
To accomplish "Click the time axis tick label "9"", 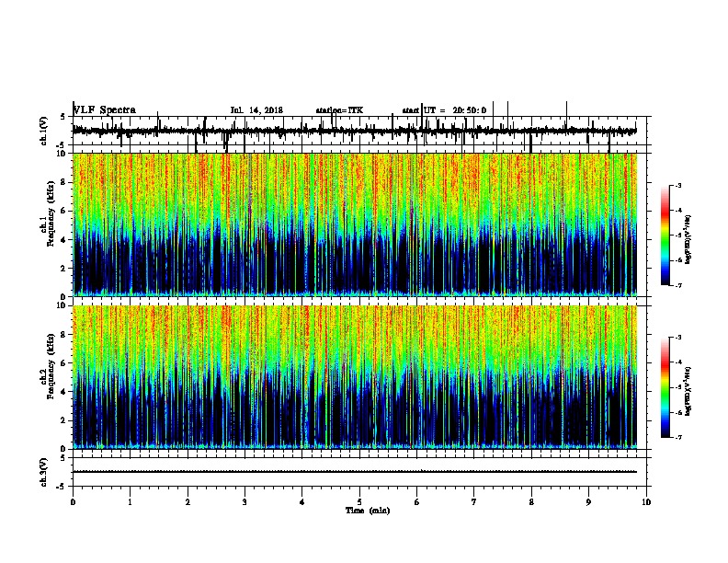I will (588, 502).
